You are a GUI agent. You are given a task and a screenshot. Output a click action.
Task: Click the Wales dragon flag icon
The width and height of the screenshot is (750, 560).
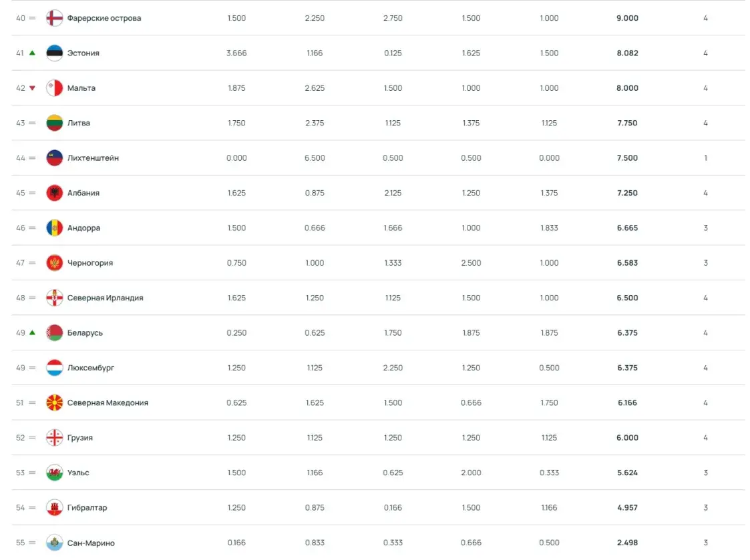pyautogui.click(x=54, y=473)
